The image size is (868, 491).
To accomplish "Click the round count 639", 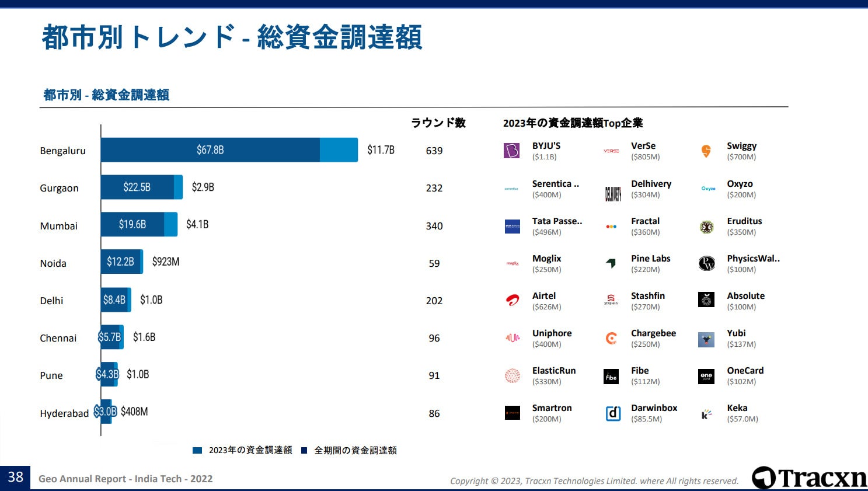I will click(434, 151).
